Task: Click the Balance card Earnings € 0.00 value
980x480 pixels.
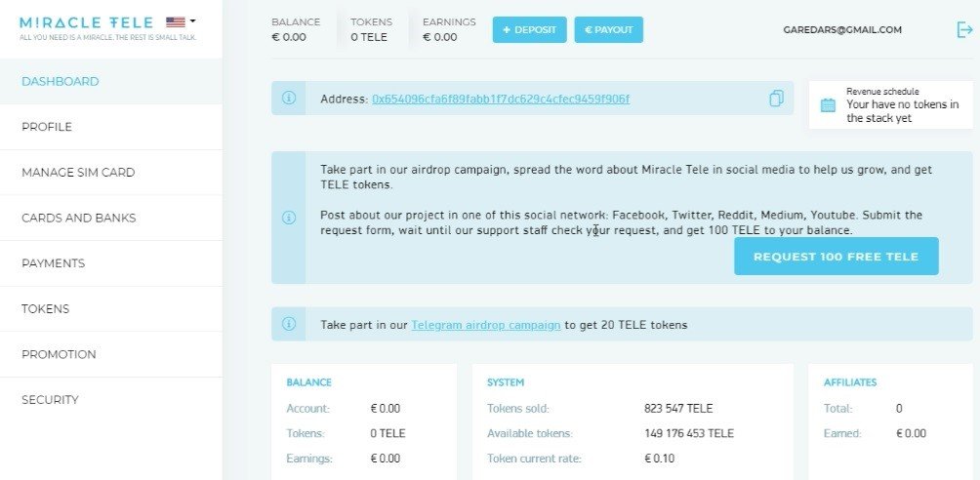Action: click(x=385, y=459)
